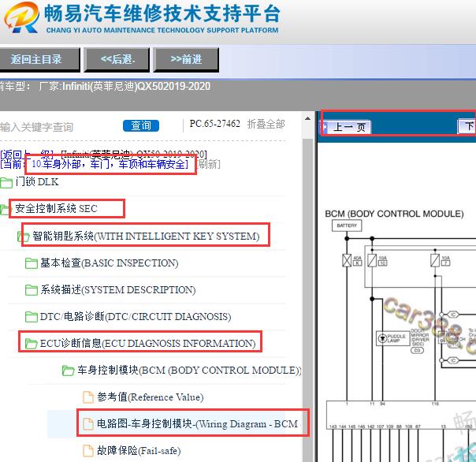
Task: Click the 10.车身外部,车门 category link
Action: click(x=110, y=164)
